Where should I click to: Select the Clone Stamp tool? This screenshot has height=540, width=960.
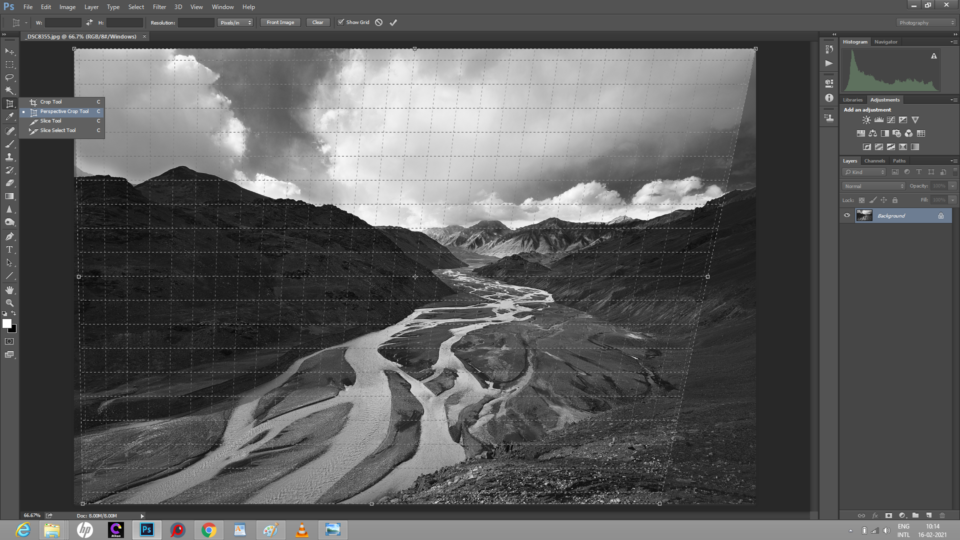(x=10, y=157)
